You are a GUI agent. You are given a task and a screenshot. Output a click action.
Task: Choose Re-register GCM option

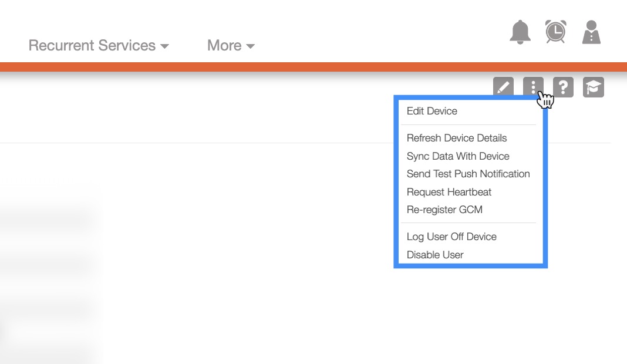point(444,210)
